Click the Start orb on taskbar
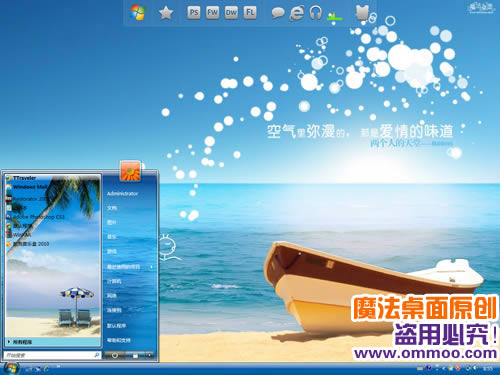The width and height of the screenshot is (500, 375). tap(11, 368)
